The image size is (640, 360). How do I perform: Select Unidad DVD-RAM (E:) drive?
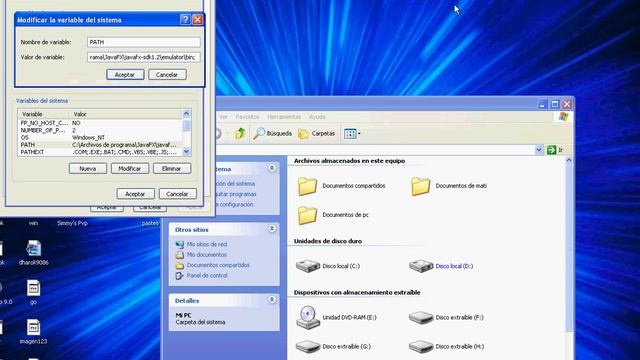pos(336,318)
